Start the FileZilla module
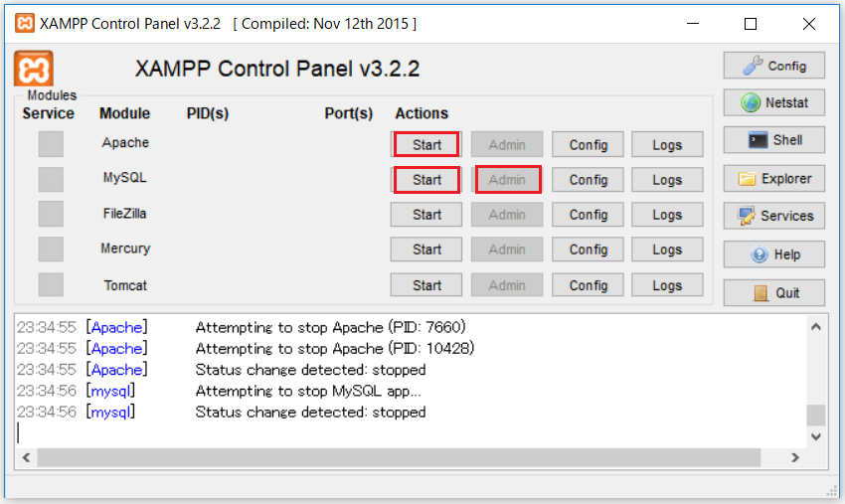Image resolution: width=845 pixels, height=504 pixels. coord(426,215)
